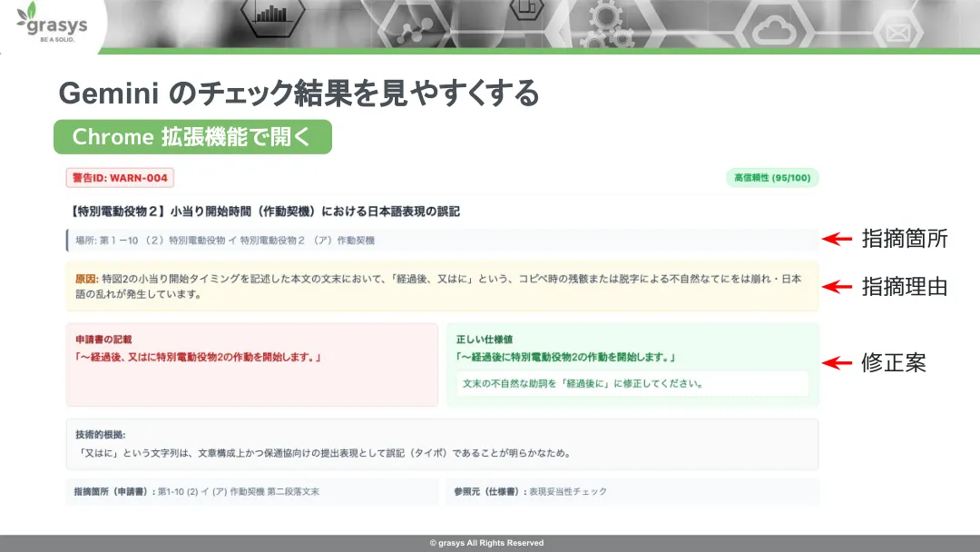Click the '高信頼性 (95/100)' confidence badge
Viewport: 980px width, 552px height.
(x=772, y=178)
